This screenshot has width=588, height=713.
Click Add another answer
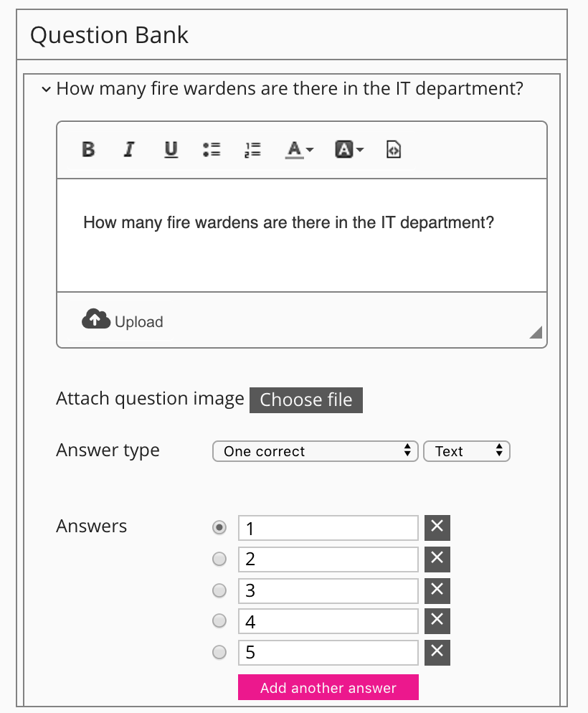(x=328, y=688)
